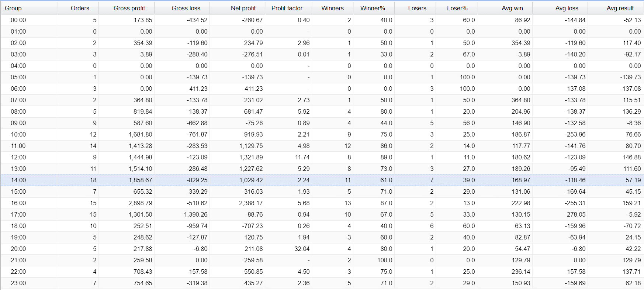Click profit factor value 32.04

pyautogui.click(x=302, y=249)
